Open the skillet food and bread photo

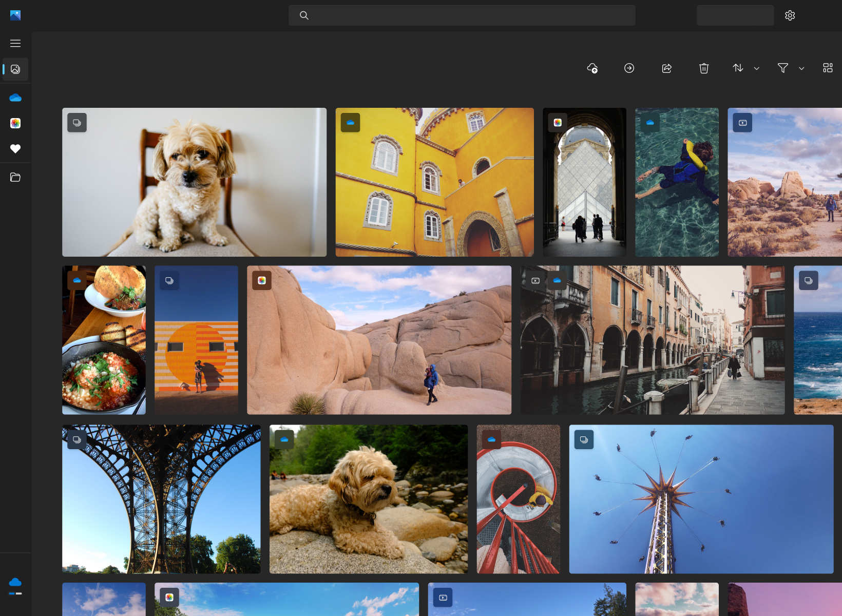(104, 340)
